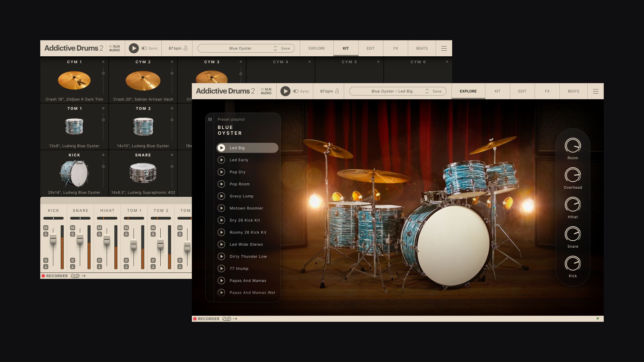Adjust the Room knob
Screen dimensions: 644x362
tap(573, 146)
